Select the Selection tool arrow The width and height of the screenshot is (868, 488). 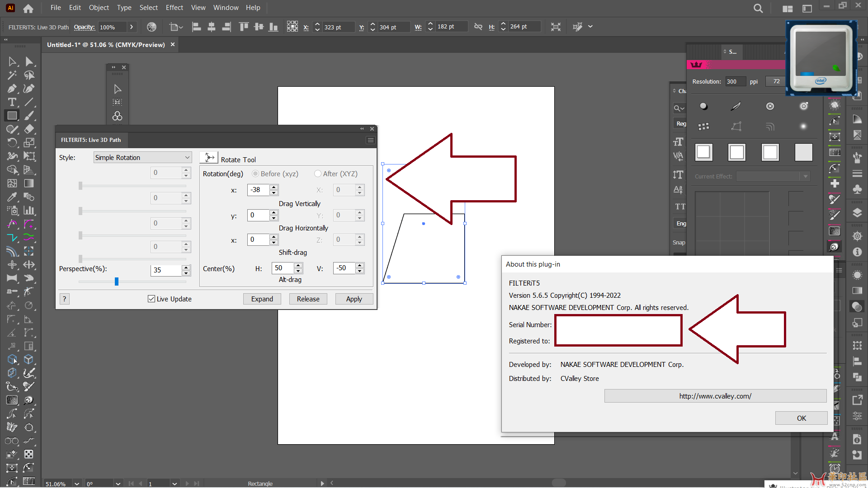12,61
